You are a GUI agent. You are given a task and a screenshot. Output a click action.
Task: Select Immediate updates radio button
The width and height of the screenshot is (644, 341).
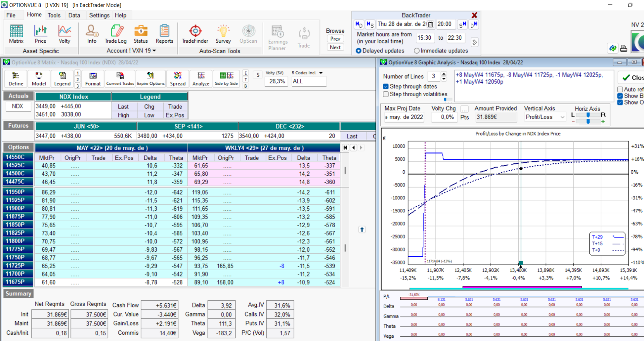[x=417, y=51]
